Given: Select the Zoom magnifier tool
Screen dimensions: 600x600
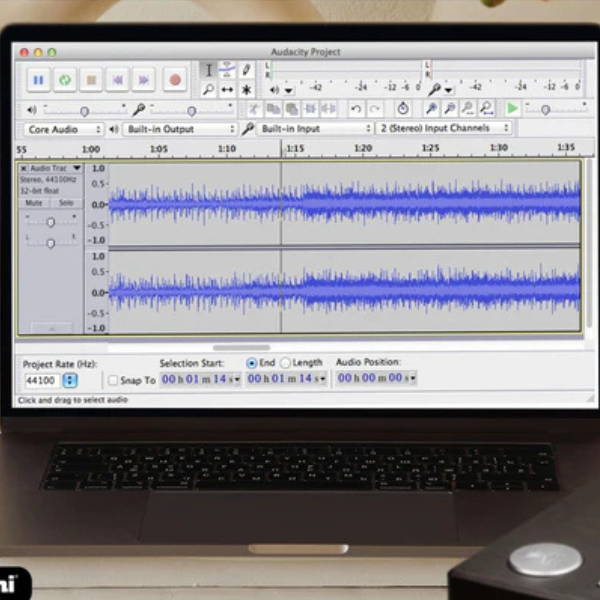Looking at the screenshot, I should click(209, 90).
